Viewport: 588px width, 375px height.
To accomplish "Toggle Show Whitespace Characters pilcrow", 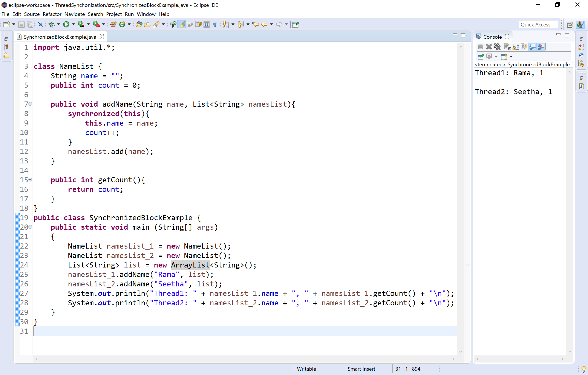I will pos(215,25).
